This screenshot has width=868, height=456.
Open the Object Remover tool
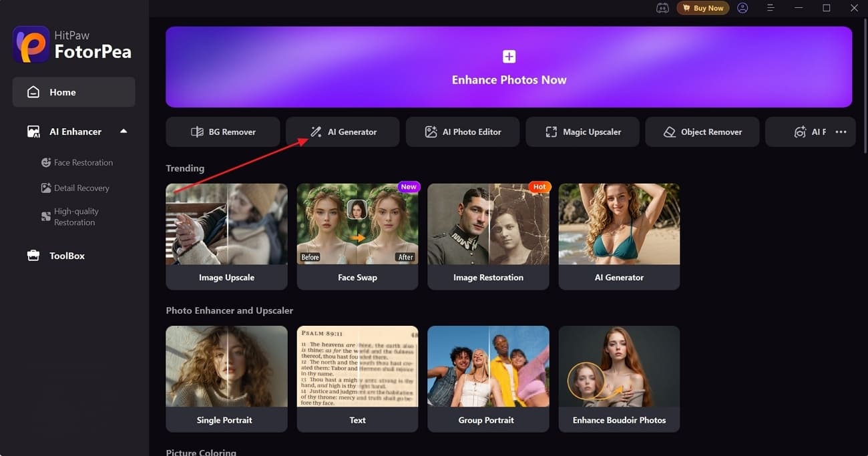click(x=702, y=132)
